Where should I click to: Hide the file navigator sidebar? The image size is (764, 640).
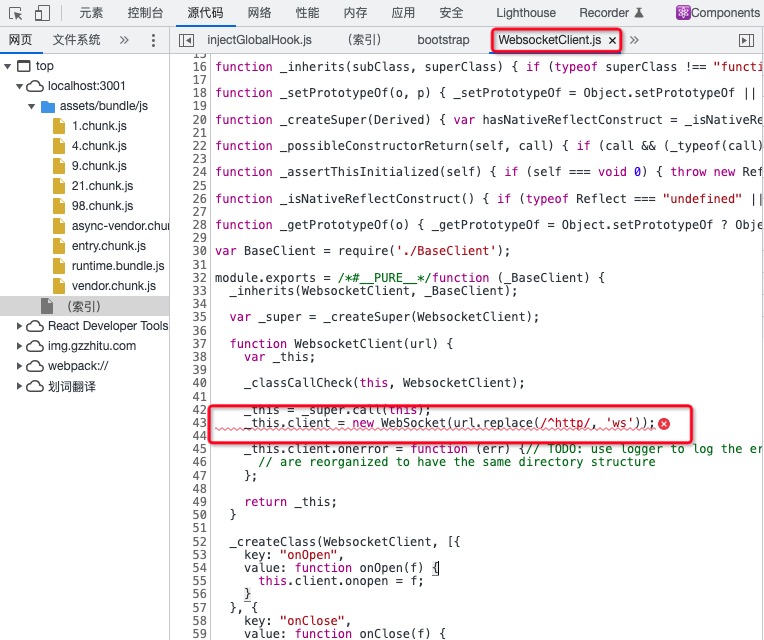click(186, 40)
